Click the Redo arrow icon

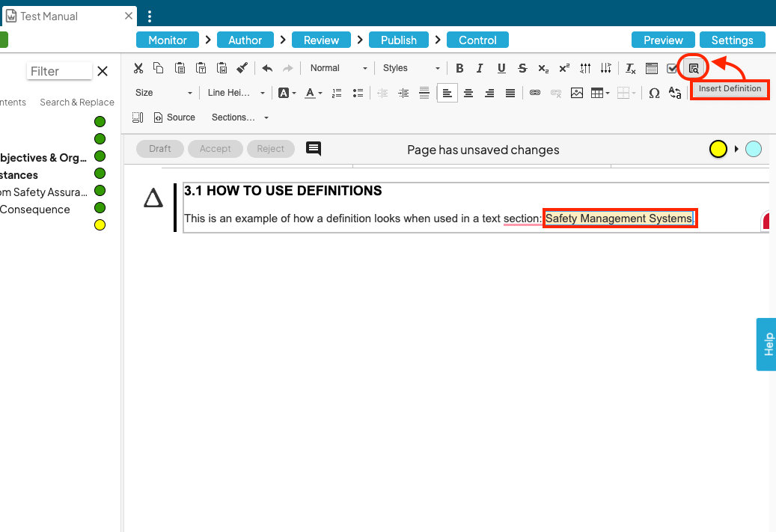pyautogui.click(x=288, y=68)
